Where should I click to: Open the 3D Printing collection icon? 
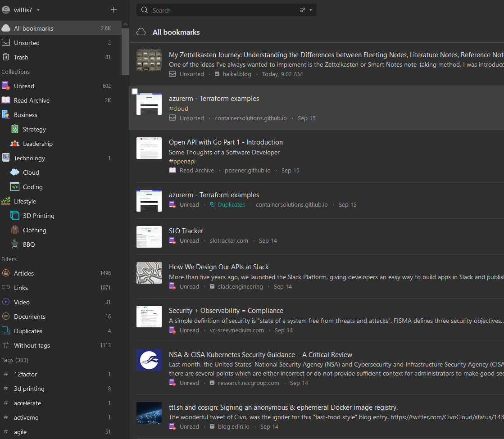click(15, 215)
